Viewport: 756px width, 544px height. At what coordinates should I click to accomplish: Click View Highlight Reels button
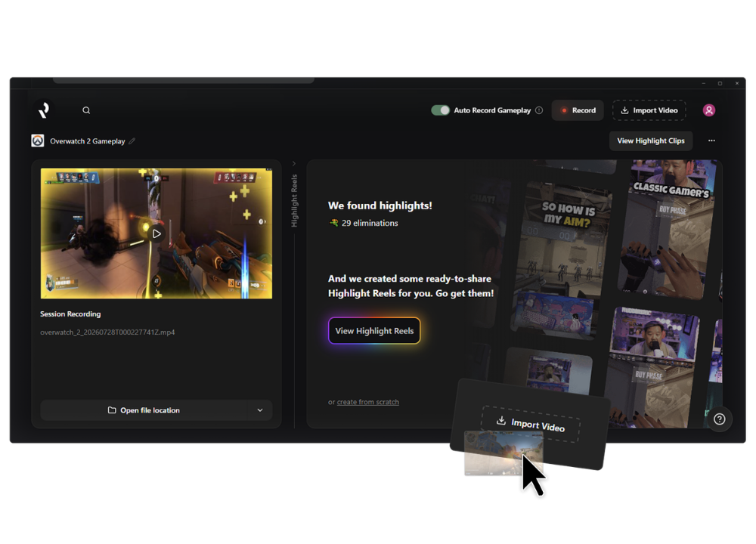coord(374,330)
